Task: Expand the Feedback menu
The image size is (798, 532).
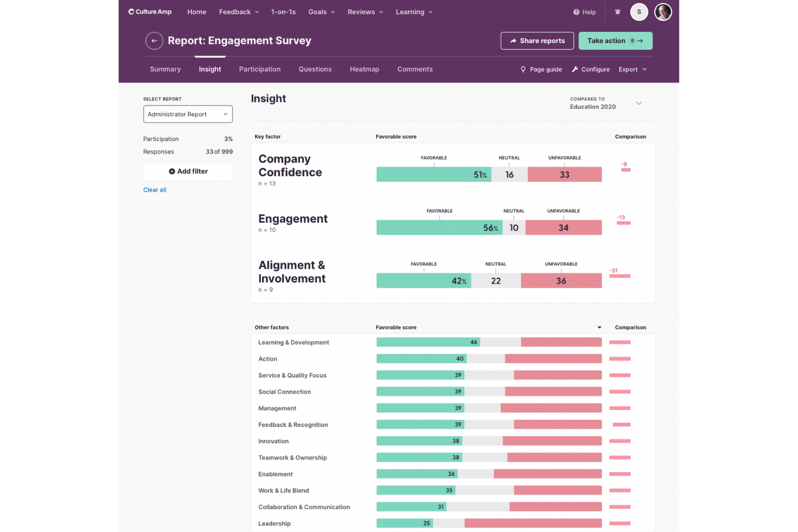Action: 239,12
